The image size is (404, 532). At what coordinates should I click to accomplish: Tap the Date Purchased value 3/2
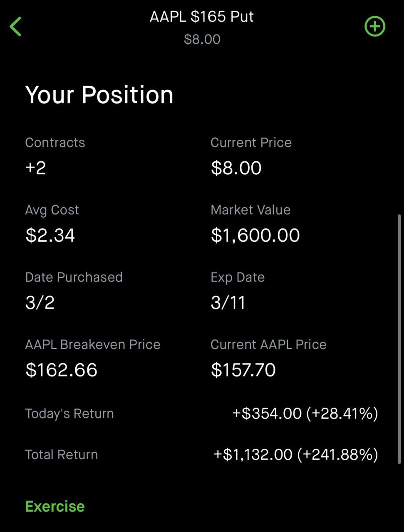(40, 302)
